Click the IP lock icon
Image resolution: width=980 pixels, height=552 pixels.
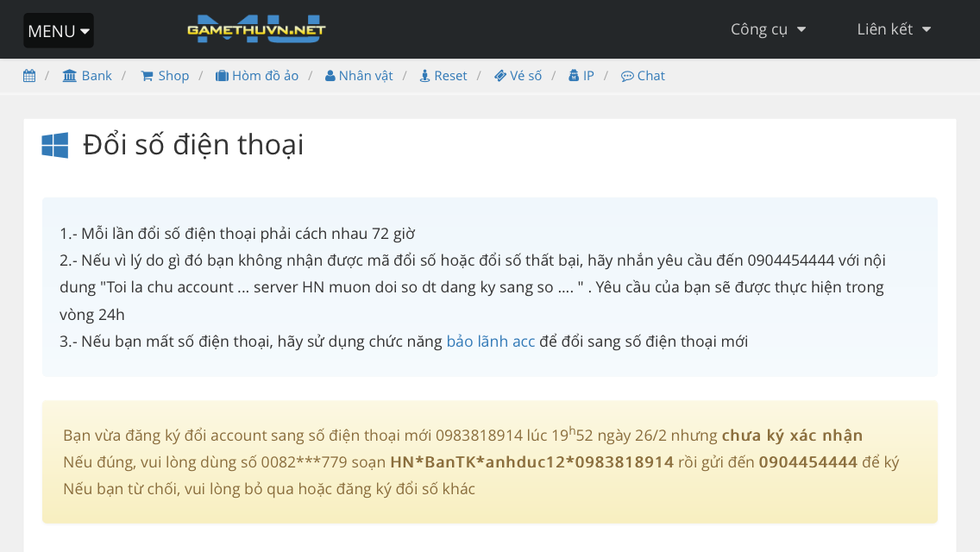573,76
